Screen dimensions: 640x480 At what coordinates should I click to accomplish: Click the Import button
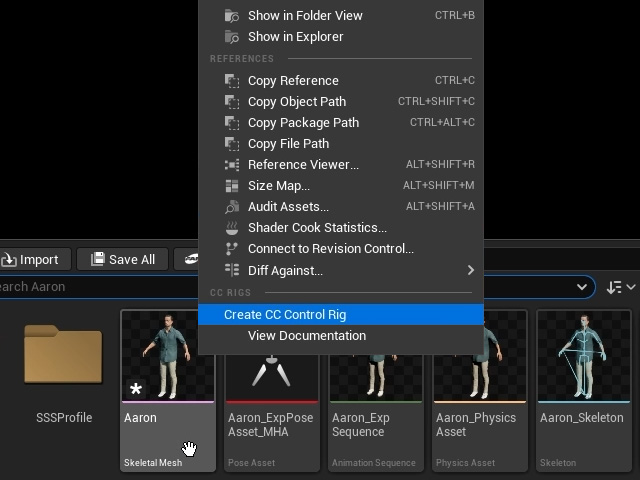(x=34, y=260)
